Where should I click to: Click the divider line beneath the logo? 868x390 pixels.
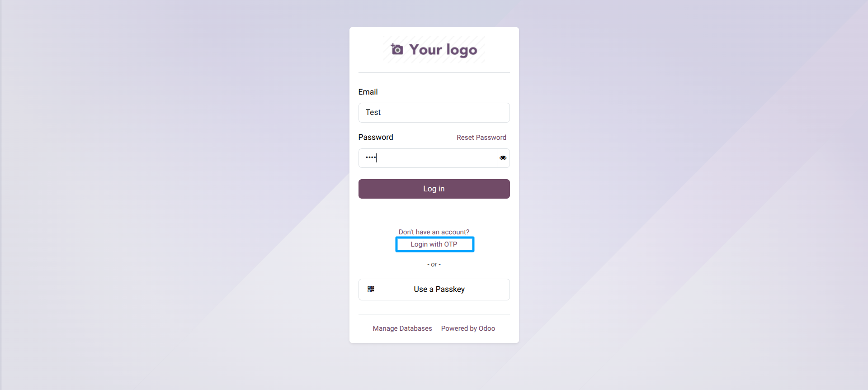[434, 72]
